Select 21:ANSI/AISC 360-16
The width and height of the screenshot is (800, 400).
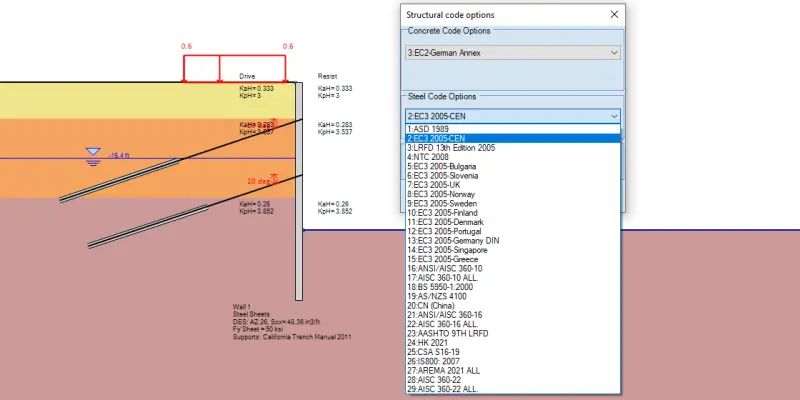tap(513, 315)
